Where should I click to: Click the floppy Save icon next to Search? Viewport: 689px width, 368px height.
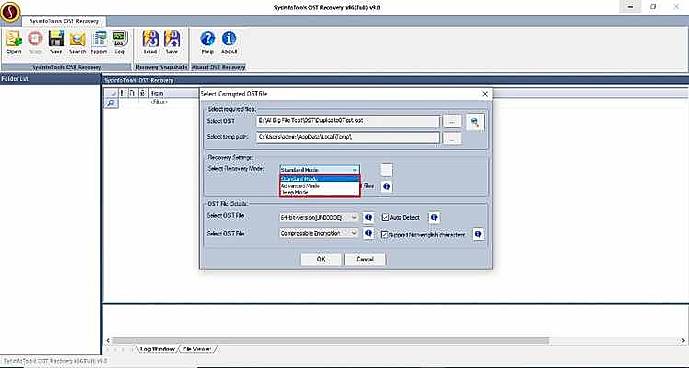56,43
